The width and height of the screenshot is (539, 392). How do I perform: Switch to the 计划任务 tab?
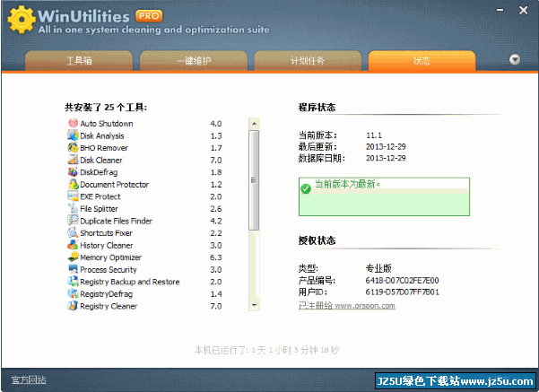[308, 61]
